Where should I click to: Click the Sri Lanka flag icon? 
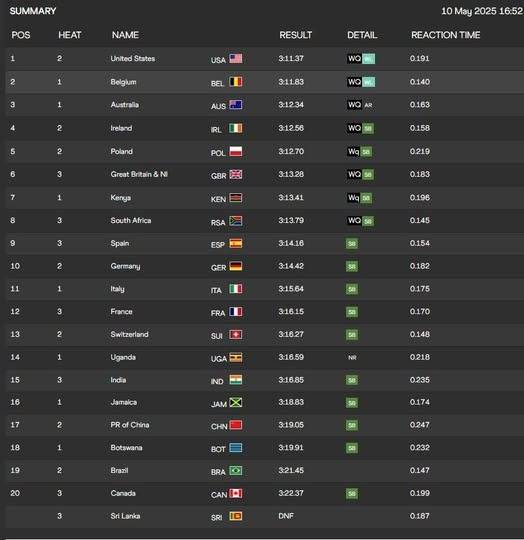[235, 516]
